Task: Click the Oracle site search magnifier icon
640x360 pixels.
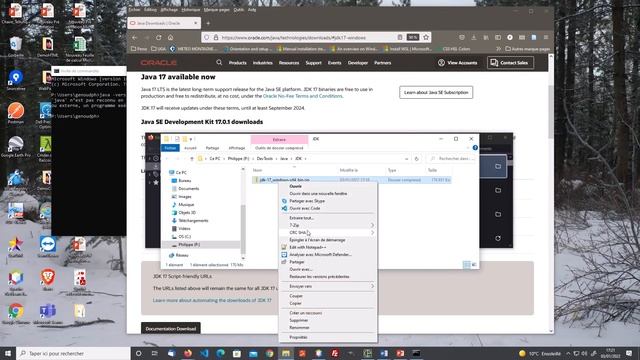Action: coord(219,62)
